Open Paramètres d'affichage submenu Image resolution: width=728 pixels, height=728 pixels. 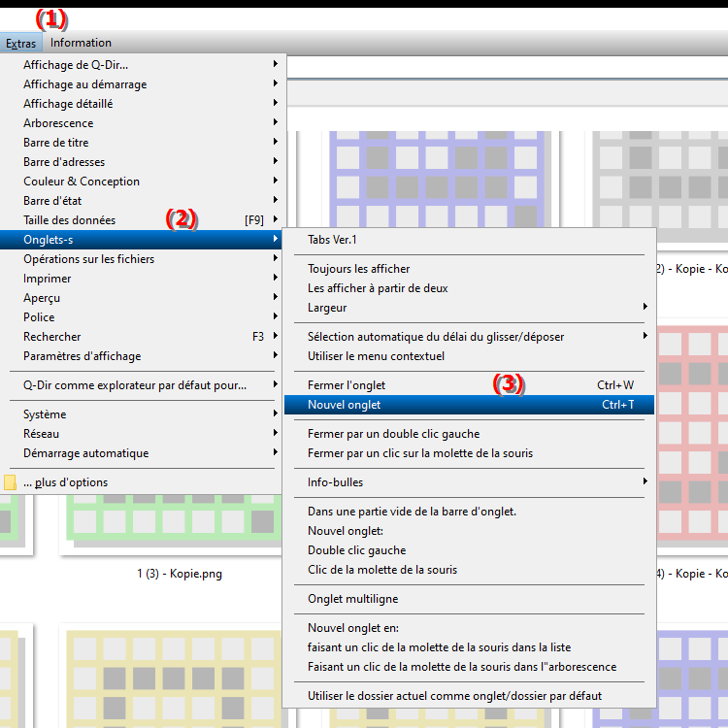tap(143, 356)
